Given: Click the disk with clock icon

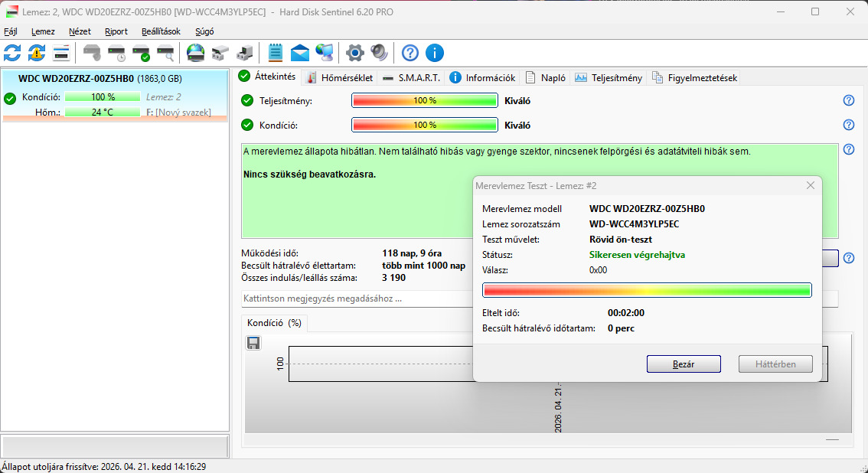Looking at the screenshot, I should coord(117,53).
